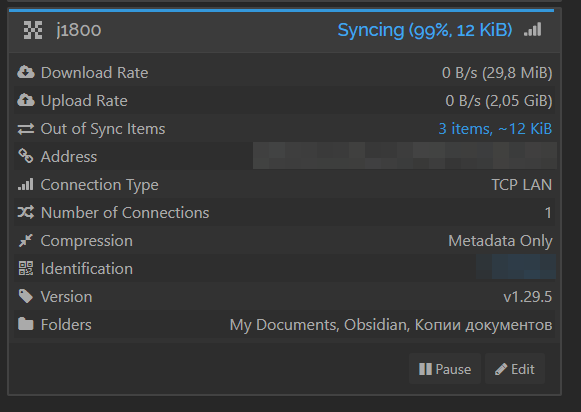The width and height of the screenshot is (581, 412).
Task: Click the signal bars icon beside Syncing status
Action: (x=532, y=29)
